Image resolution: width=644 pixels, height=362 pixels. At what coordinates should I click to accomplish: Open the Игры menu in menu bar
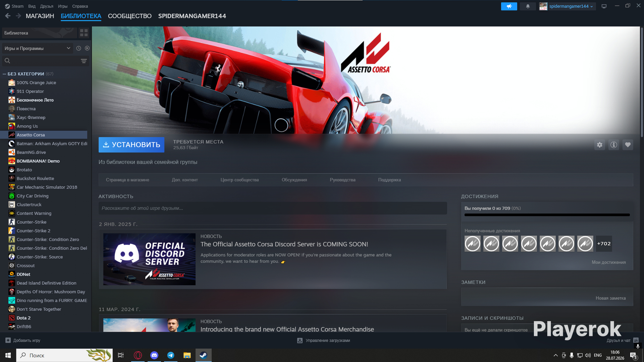(63, 6)
